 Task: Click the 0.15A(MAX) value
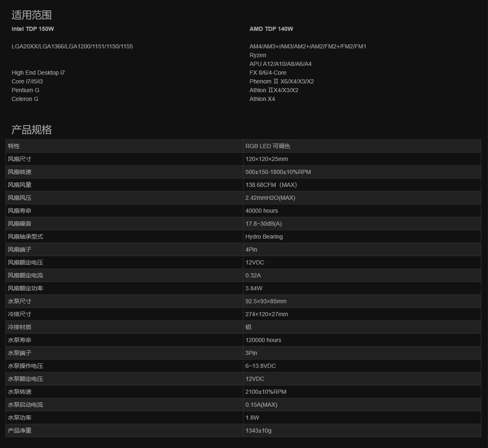[261, 405]
